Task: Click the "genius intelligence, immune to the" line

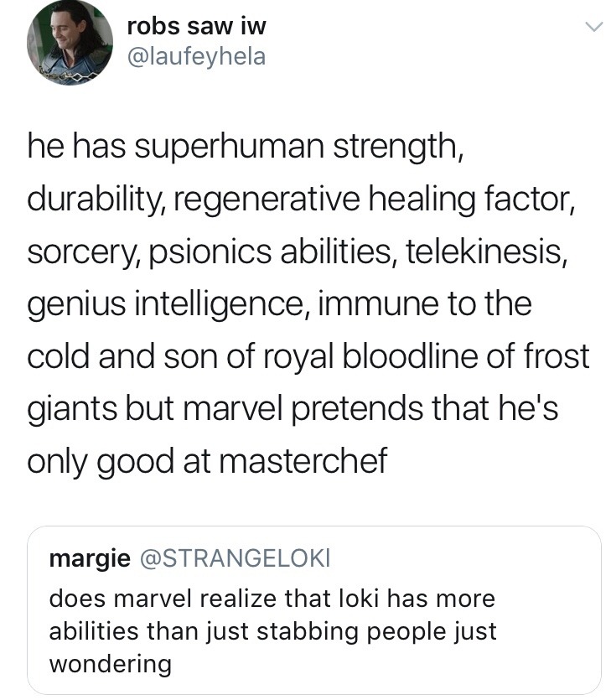Action: [x=279, y=303]
